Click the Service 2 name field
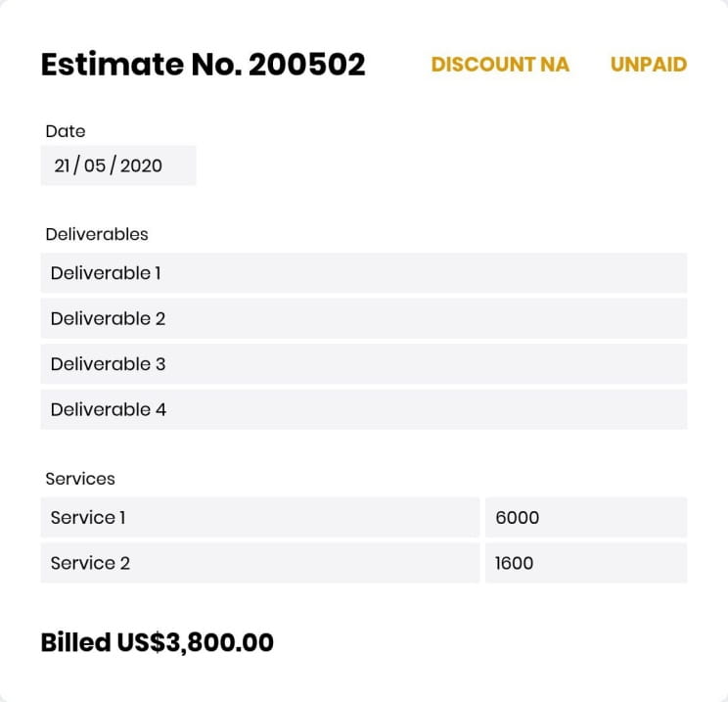This screenshot has height=702, width=728. (x=260, y=563)
